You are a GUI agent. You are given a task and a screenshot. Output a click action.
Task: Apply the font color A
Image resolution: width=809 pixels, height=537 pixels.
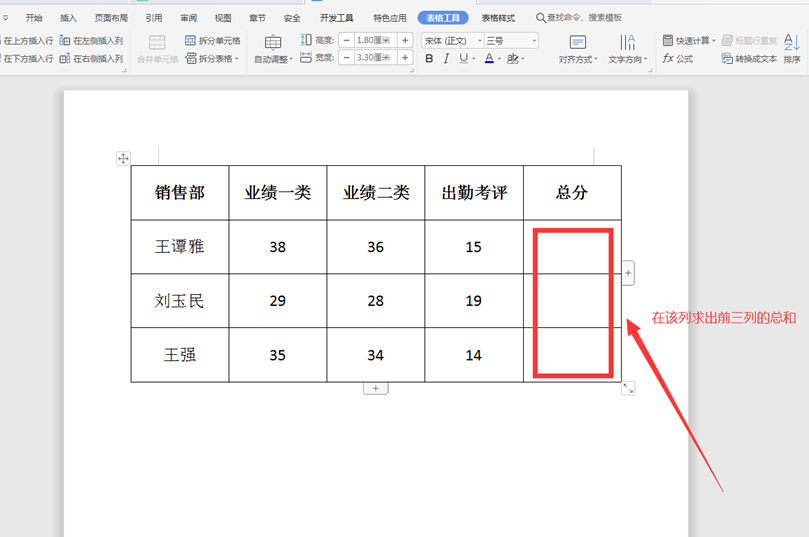click(489, 59)
